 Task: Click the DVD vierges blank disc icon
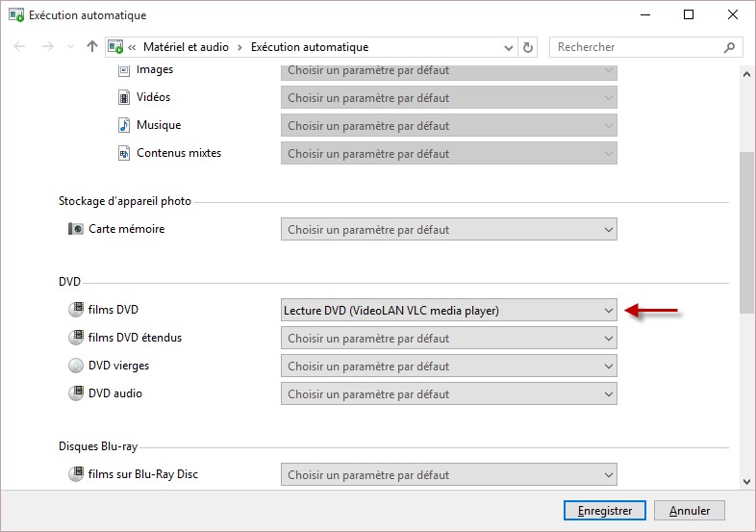(76, 366)
